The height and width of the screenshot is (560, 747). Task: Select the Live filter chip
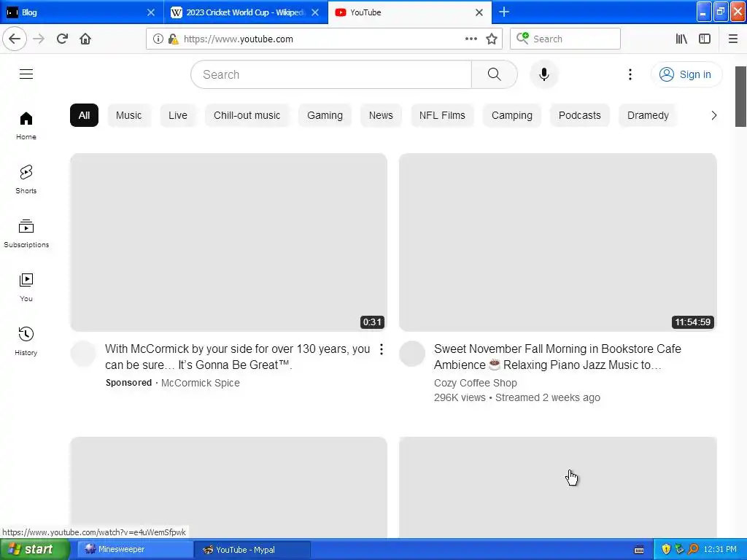pos(178,115)
